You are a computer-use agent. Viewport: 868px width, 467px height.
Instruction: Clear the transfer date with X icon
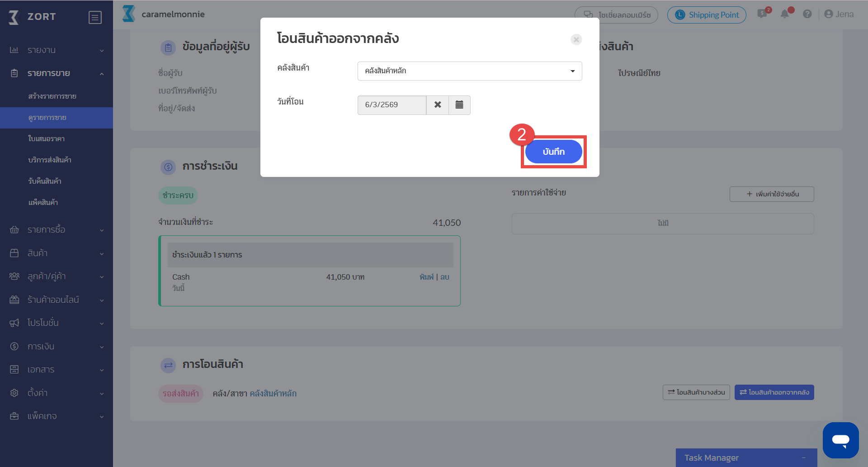pyautogui.click(x=438, y=105)
